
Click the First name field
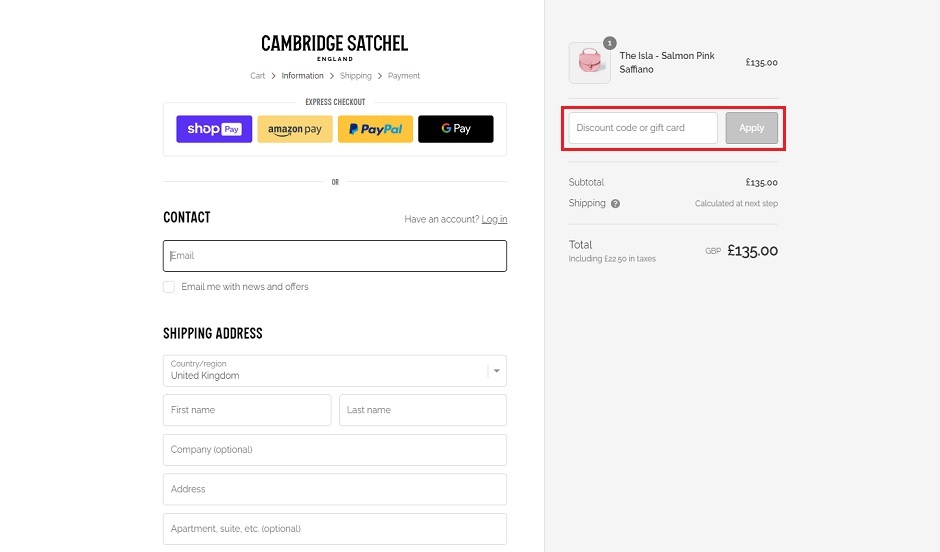(247, 410)
